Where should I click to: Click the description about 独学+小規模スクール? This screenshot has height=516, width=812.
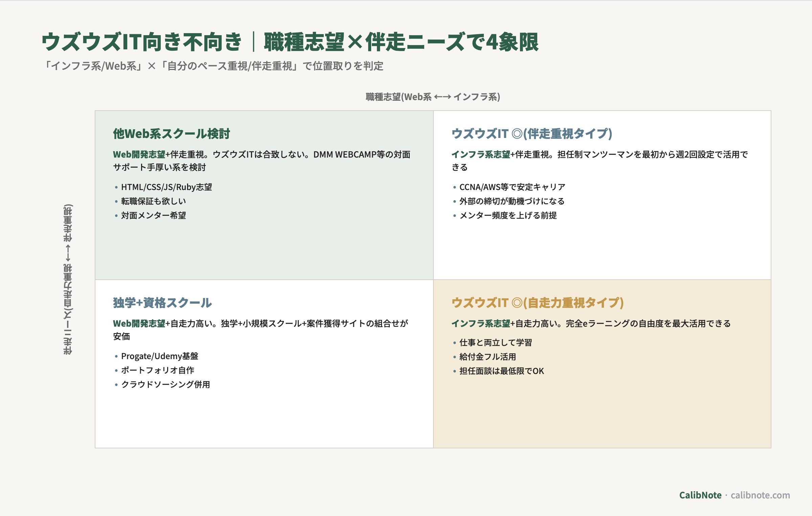[x=261, y=330]
